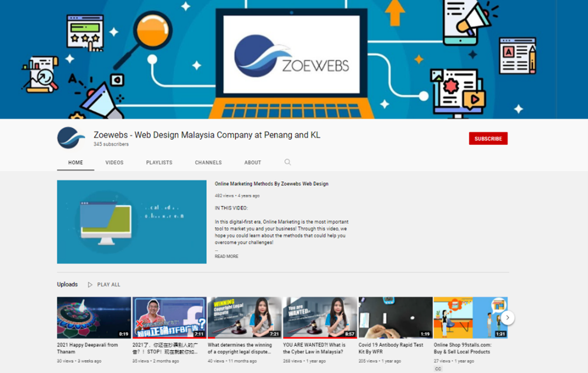
Task: Switch to the Home tab
Action: [x=75, y=163]
